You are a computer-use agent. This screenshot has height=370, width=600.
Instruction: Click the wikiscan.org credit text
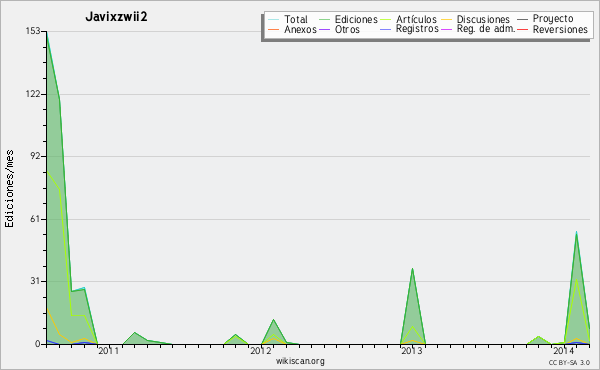click(300, 361)
